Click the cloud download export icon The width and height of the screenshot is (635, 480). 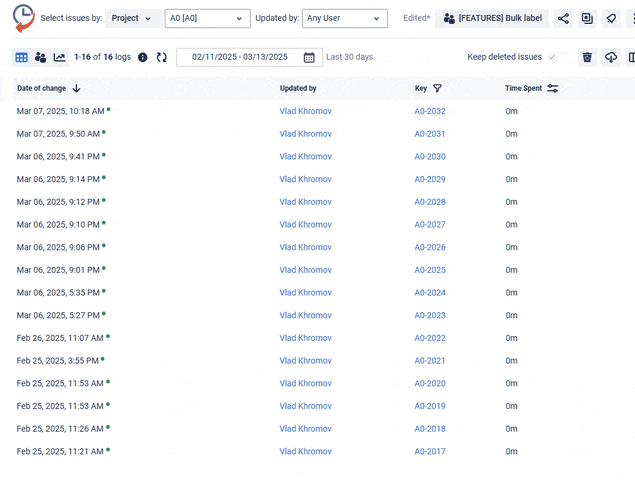pos(611,58)
